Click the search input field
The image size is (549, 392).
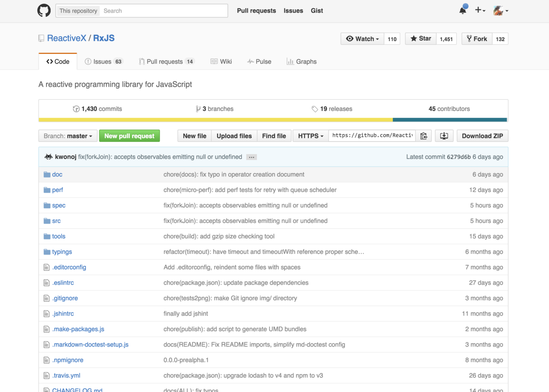tap(164, 11)
